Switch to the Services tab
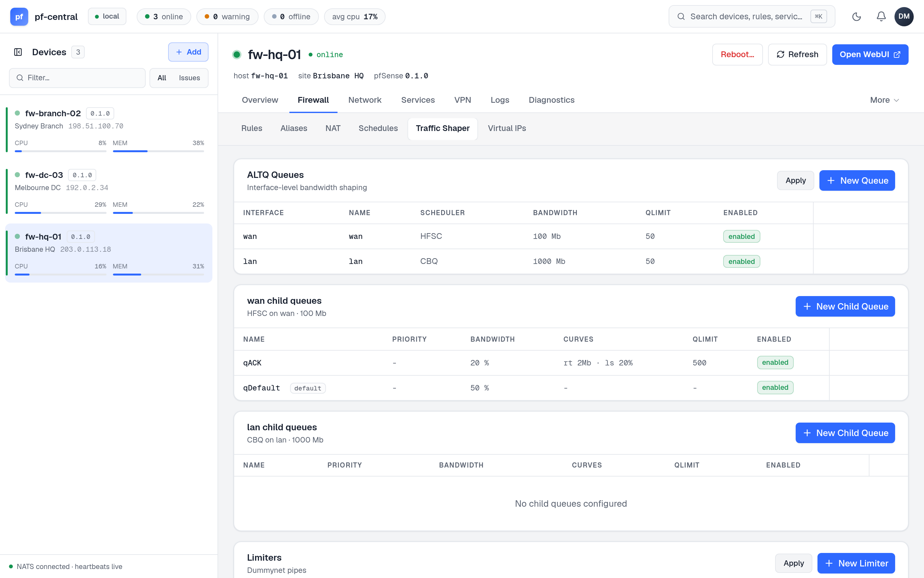This screenshot has height=578, width=924. [x=418, y=100]
